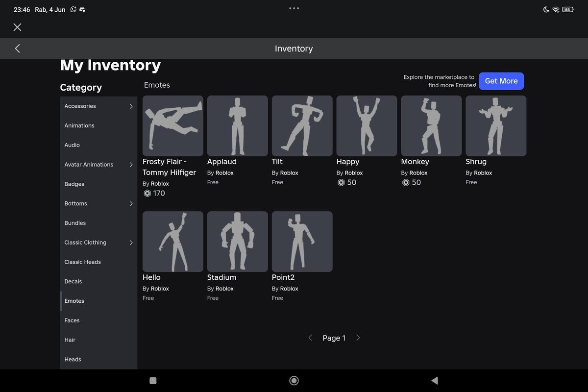This screenshot has width=588, height=392.
Task: Tap the Wi-Fi status icon
Action: pos(556,9)
